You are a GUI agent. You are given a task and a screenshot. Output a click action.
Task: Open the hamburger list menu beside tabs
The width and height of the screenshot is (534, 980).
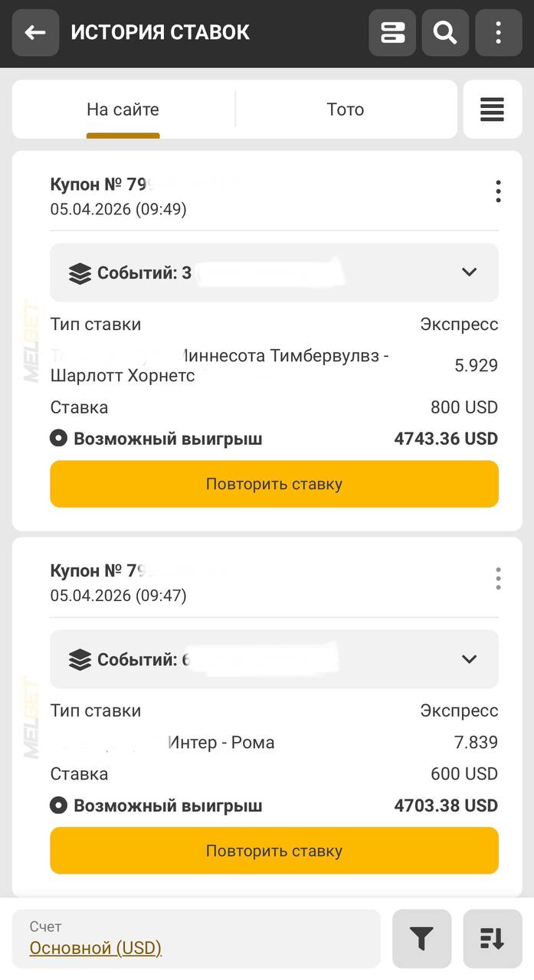click(492, 109)
